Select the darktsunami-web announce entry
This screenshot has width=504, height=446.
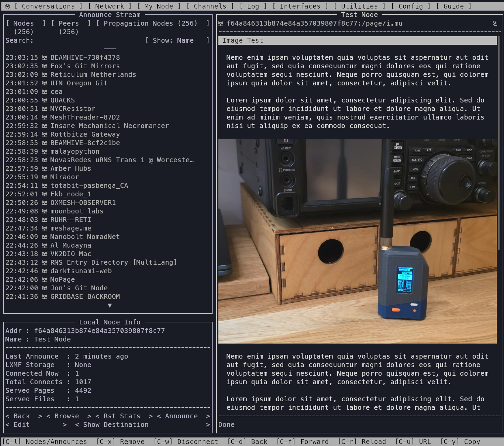[58, 271]
